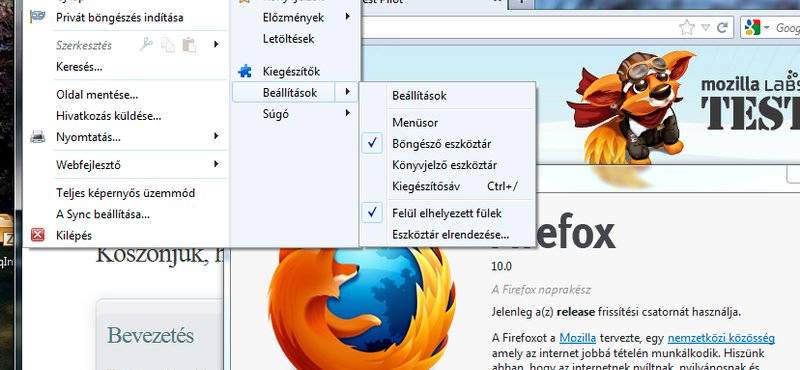
Task: Click the 'A Firefox naprakész' status text
Action: (x=541, y=290)
